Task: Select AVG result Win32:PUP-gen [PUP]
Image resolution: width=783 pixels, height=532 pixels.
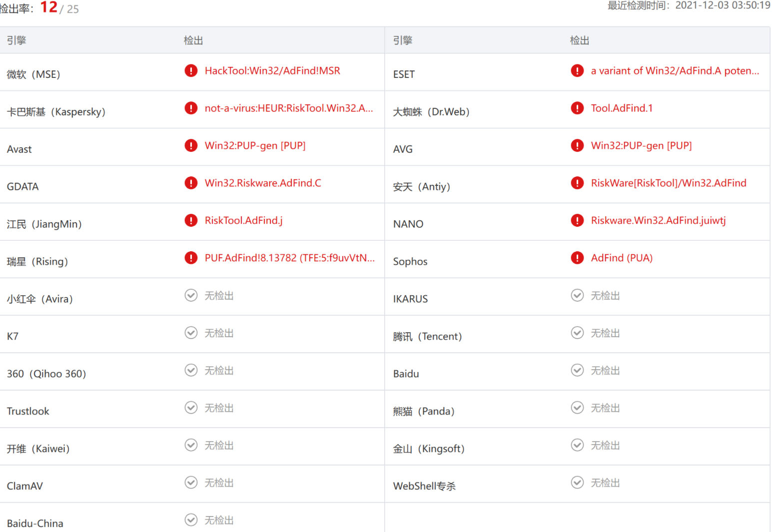Action: [x=641, y=146]
